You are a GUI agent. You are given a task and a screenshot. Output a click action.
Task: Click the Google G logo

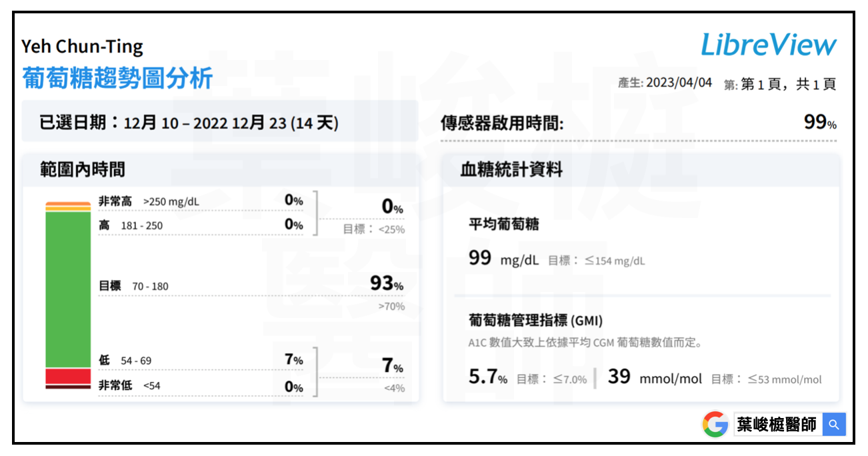pyautogui.click(x=715, y=425)
